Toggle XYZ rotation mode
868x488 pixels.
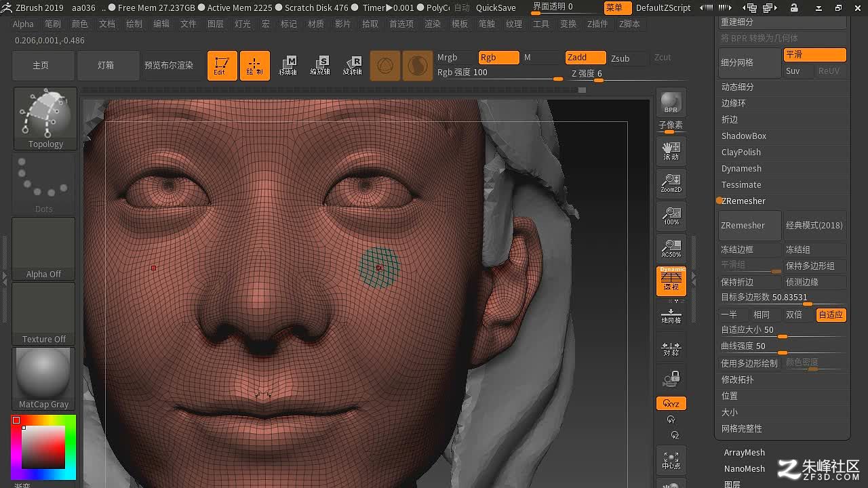click(671, 403)
